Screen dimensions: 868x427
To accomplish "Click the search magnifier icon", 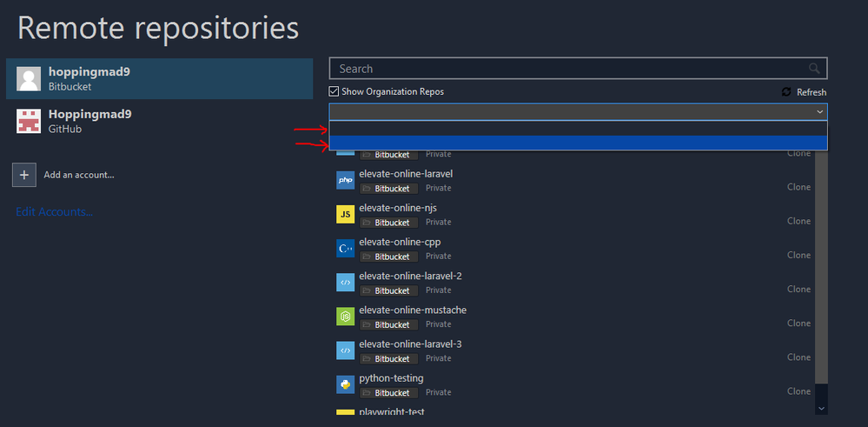I will [x=814, y=68].
